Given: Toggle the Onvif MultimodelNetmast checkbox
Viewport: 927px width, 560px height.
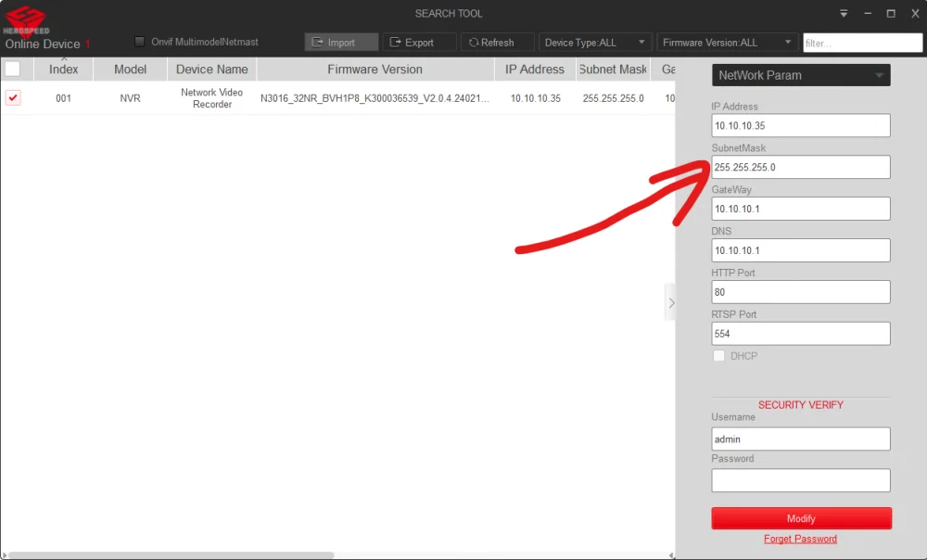Looking at the screenshot, I should pyautogui.click(x=140, y=42).
